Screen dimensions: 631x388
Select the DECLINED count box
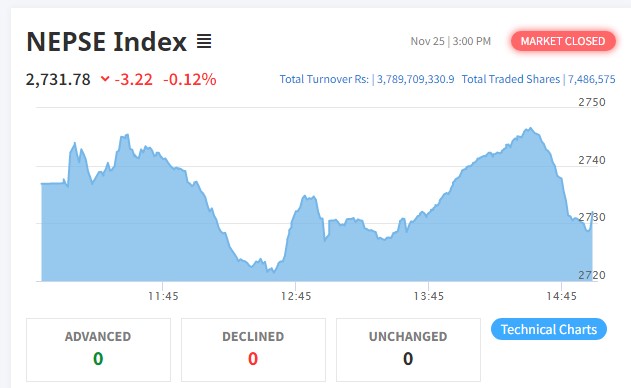[253, 350]
